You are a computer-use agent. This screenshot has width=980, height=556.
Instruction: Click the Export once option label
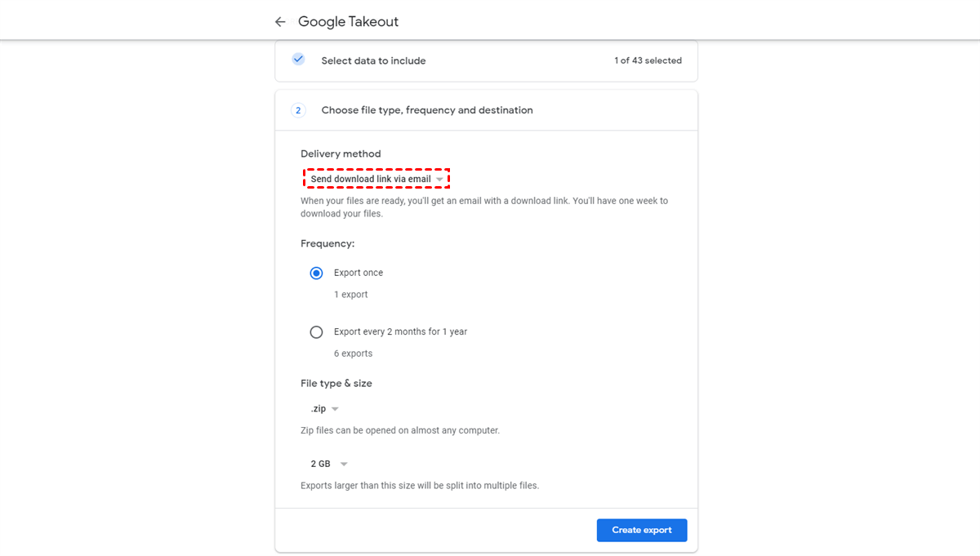coord(359,272)
